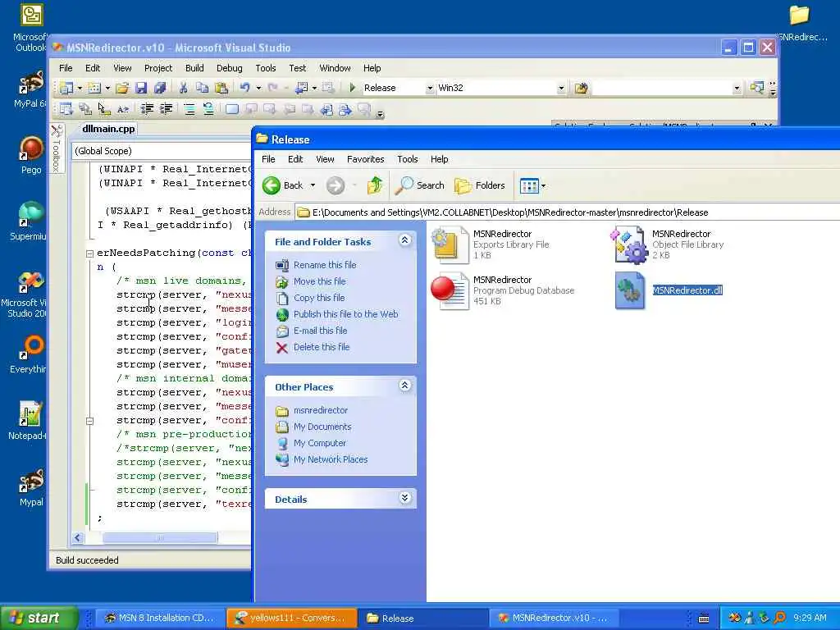
Task: Collapse erNeedsPatching function outline in code
Action: click(89, 253)
